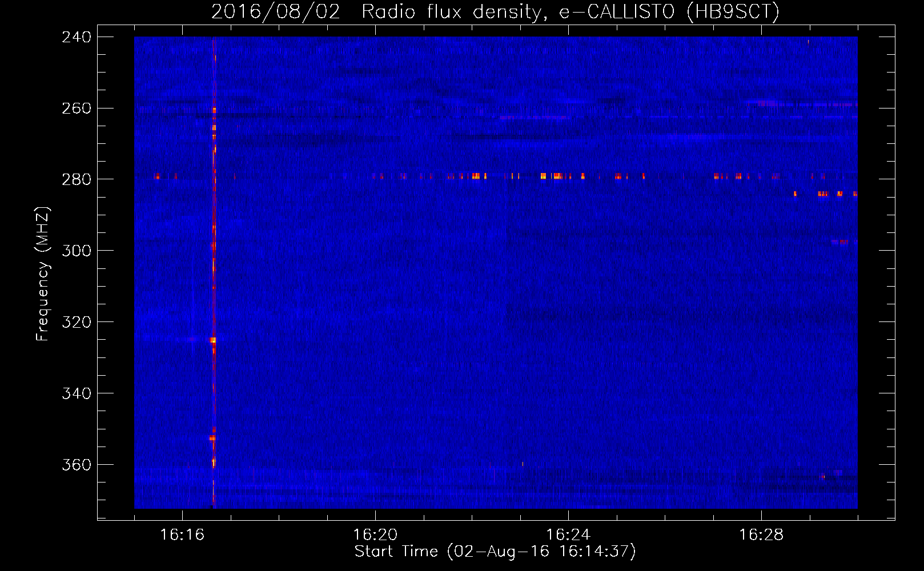
Task: Click the 320 frequency tick label
Action: (77, 322)
